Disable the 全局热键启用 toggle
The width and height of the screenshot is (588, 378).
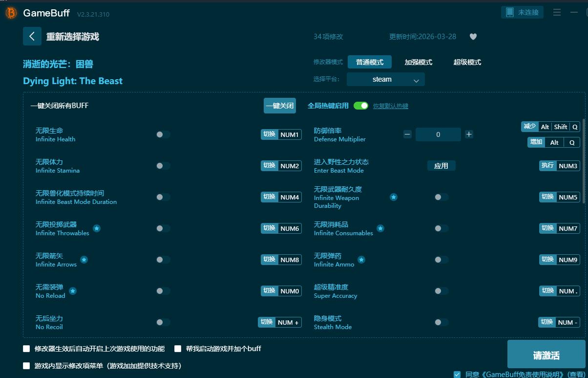coord(360,105)
